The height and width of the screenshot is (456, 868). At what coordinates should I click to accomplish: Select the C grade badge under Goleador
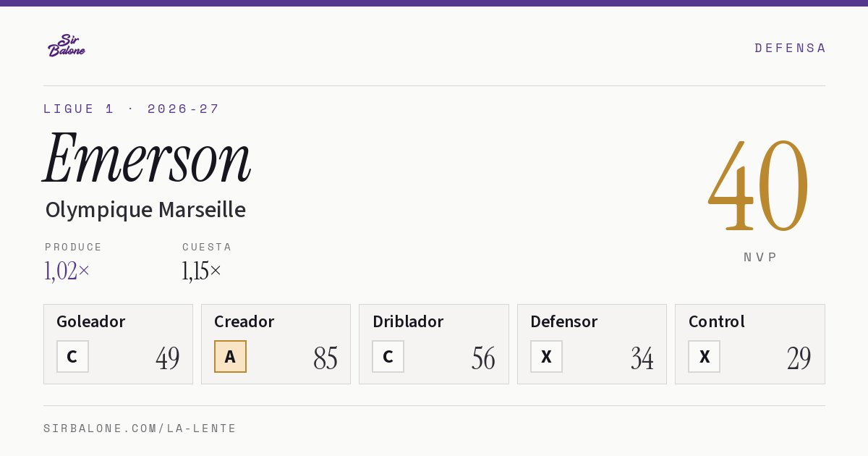[x=72, y=357]
